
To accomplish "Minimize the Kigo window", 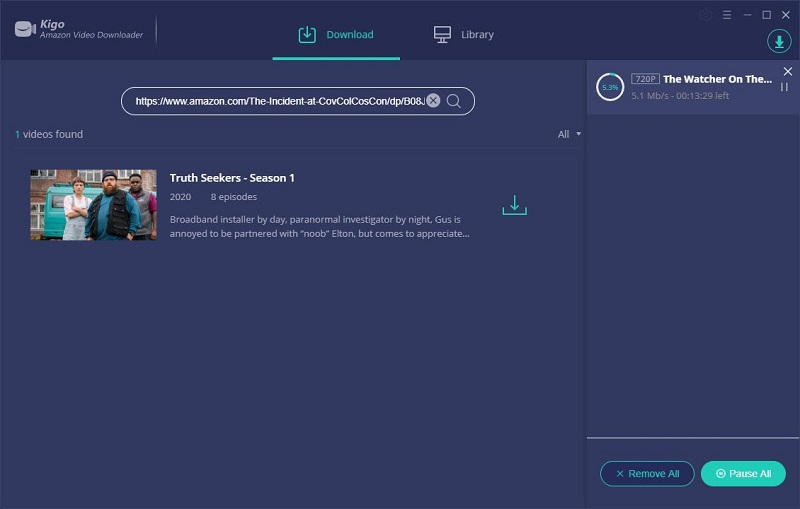I will 747,15.
